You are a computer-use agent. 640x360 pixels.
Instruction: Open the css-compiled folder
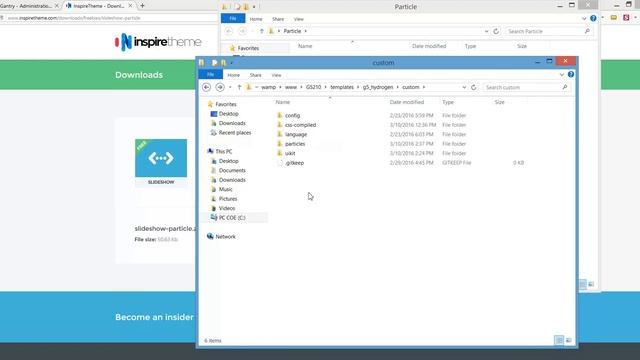click(x=300, y=125)
